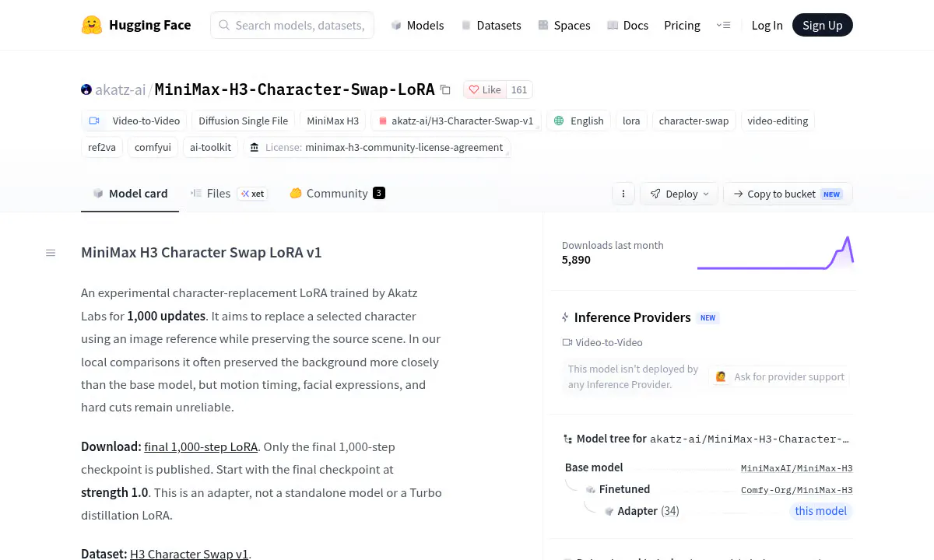The height and width of the screenshot is (560, 934).
Task: Go to Spaces
Action: pyautogui.click(x=564, y=25)
